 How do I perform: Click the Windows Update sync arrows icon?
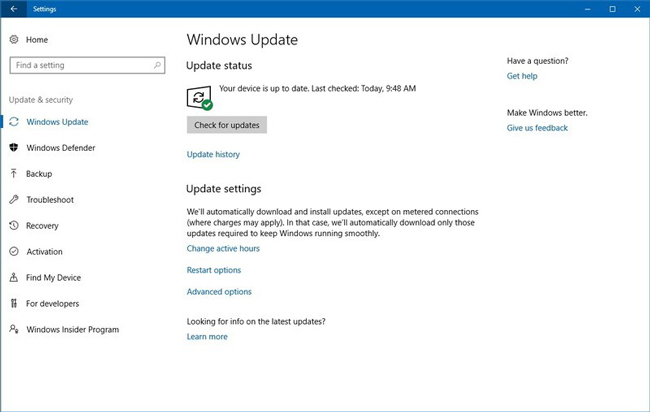tap(14, 121)
